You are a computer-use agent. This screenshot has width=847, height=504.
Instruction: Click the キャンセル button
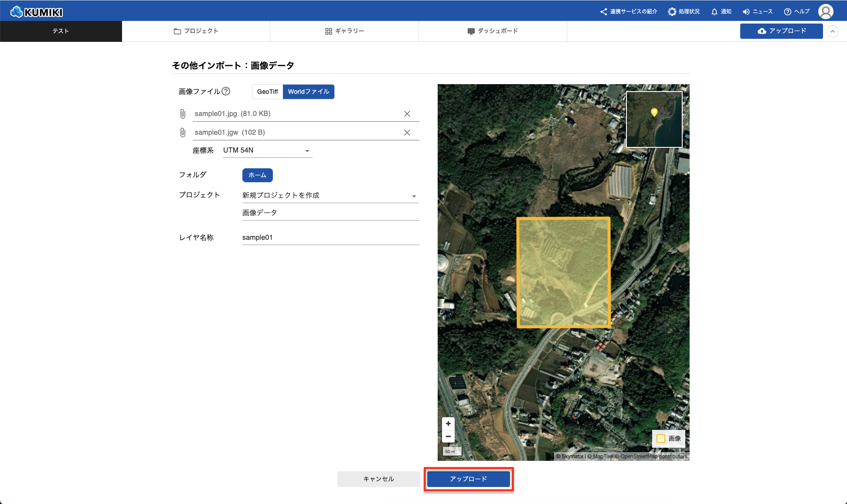[378, 479]
